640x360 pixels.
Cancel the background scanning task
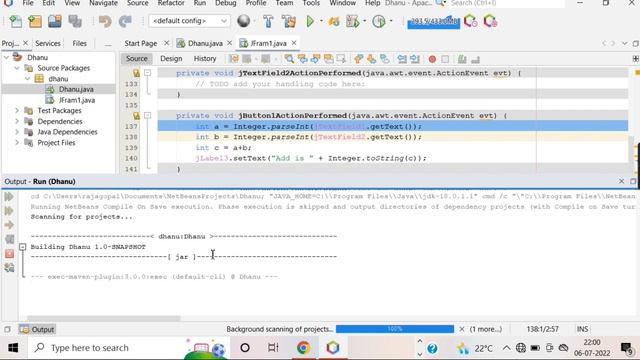point(462,329)
